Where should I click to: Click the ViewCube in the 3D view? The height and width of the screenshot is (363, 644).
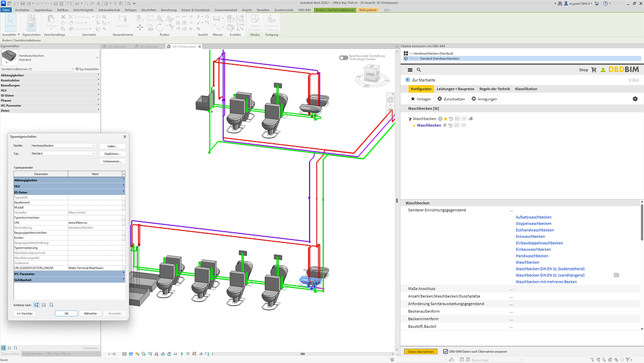pyautogui.click(x=369, y=73)
